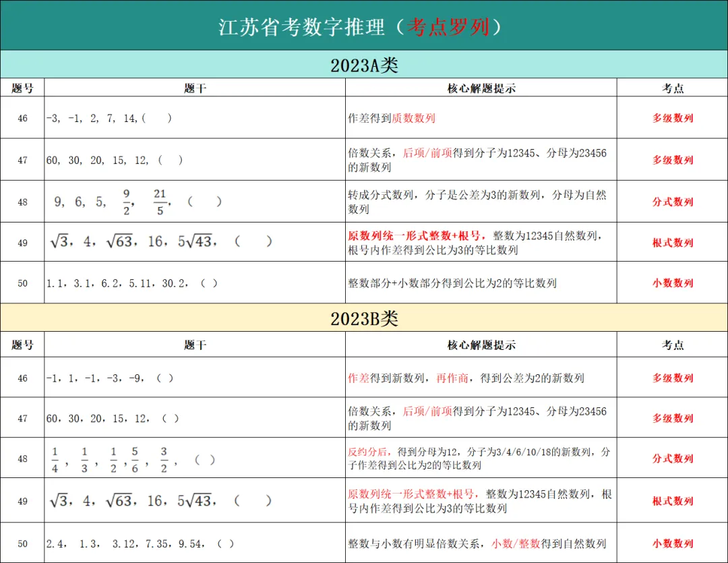The image size is (728, 563).
Task: Click question number 46 in 2023A类
Action: [22, 119]
